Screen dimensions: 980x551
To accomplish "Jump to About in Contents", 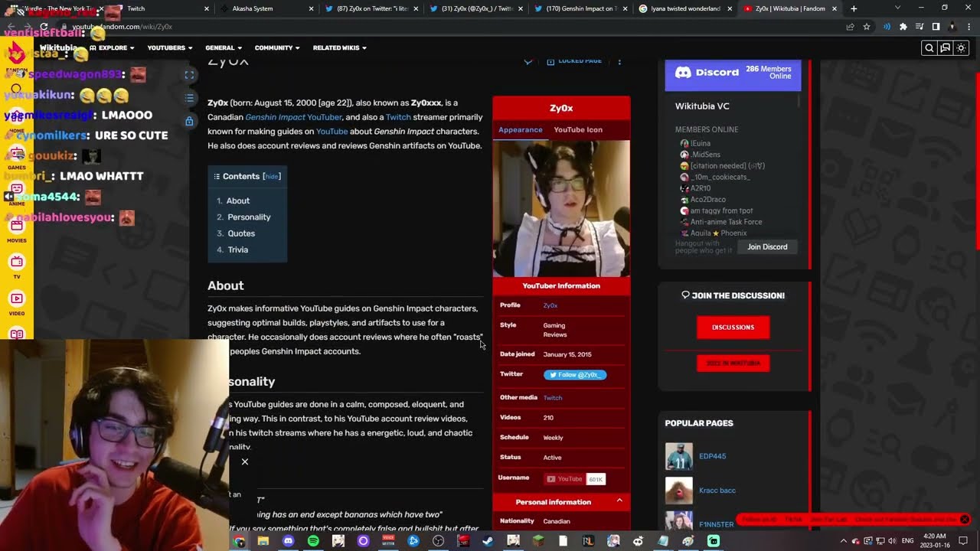I will [x=238, y=201].
